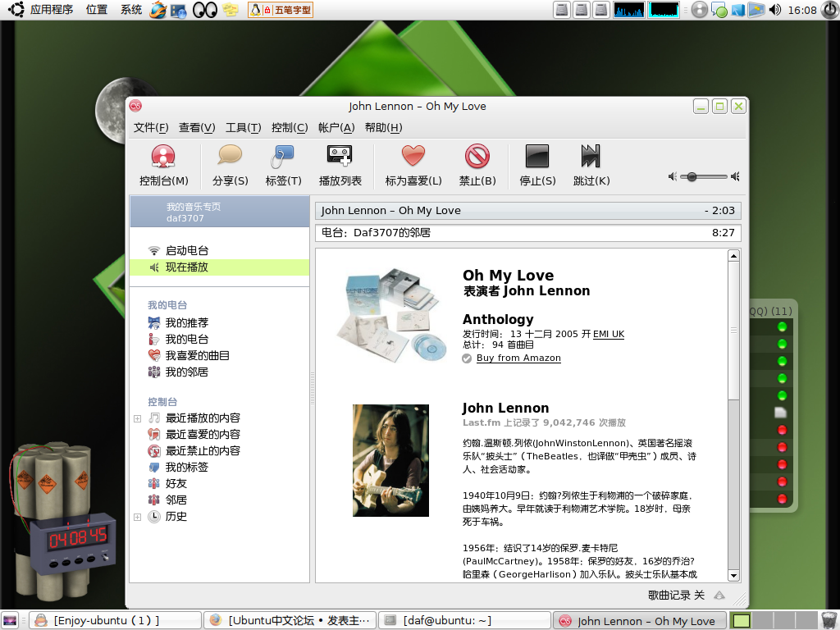Image resolution: width=840 pixels, height=630 pixels.
Task: Adjust the volume slider handle
Action: pyautogui.click(x=692, y=176)
